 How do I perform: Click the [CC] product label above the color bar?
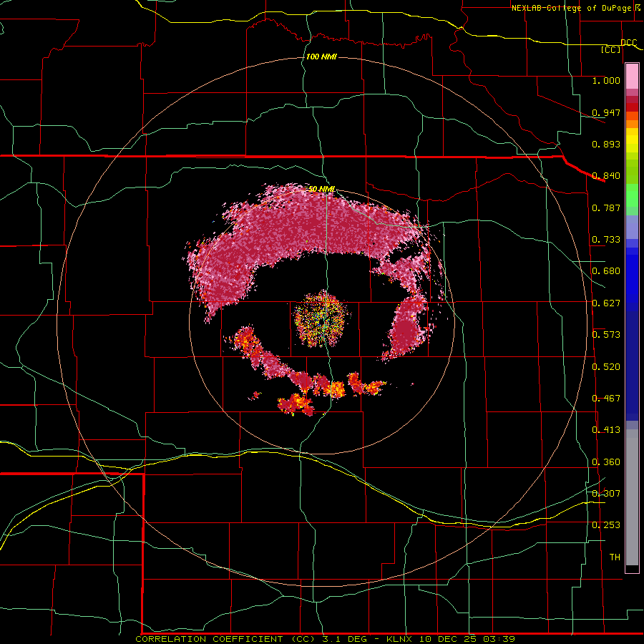click(x=611, y=49)
